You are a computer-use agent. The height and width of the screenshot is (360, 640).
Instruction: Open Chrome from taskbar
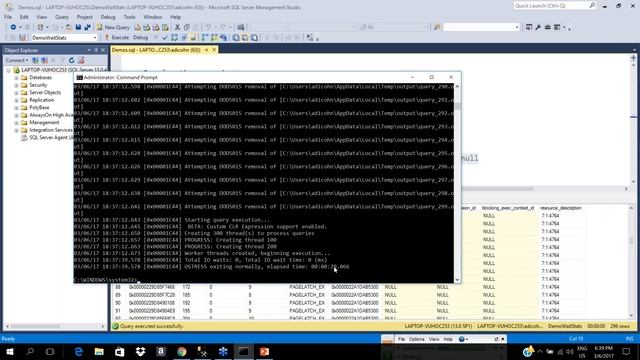182,351
